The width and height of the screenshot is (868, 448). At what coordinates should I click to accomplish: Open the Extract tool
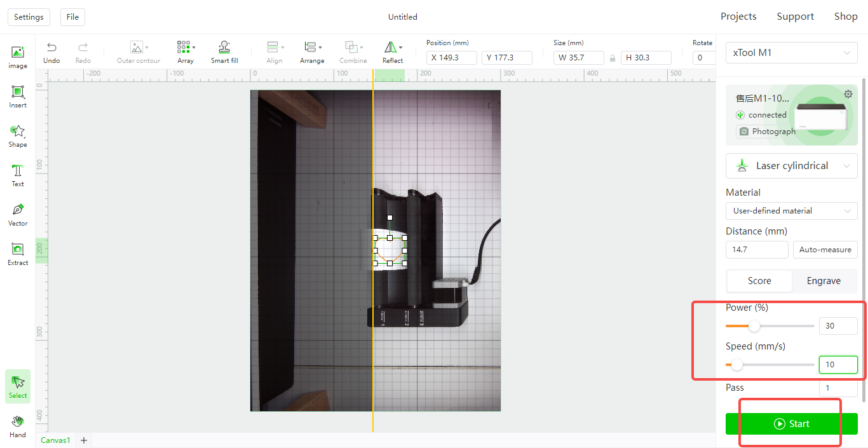(18, 254)
